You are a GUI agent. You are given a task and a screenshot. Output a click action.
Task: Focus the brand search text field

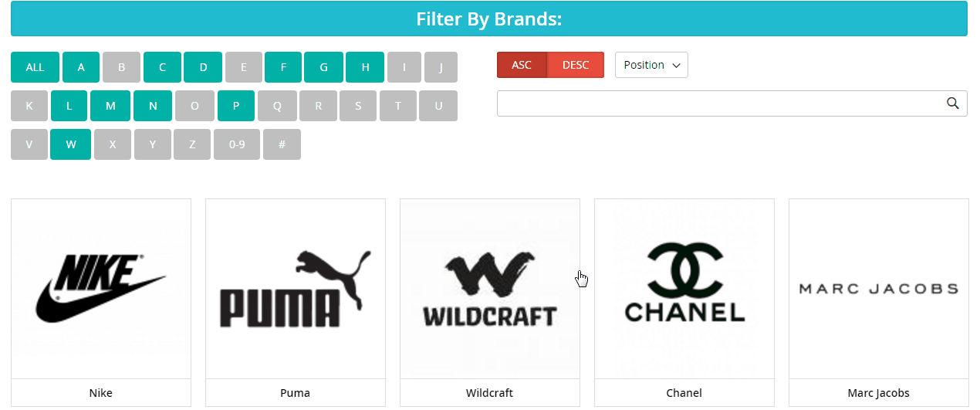coord(718,103)
